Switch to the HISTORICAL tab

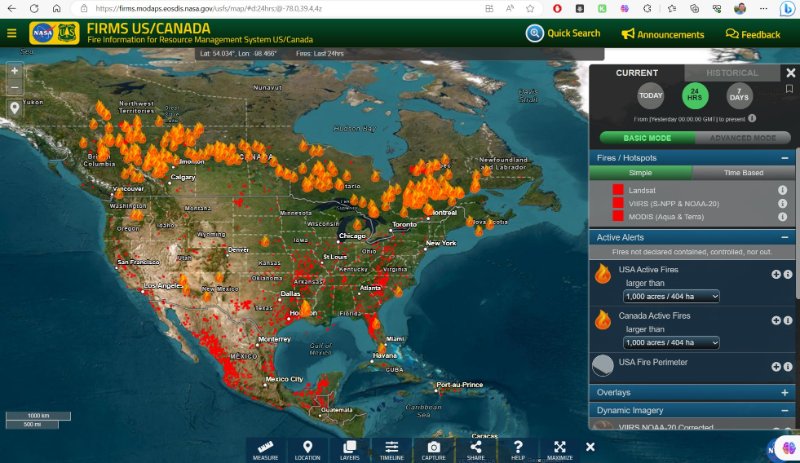click(x=732, y=73)
